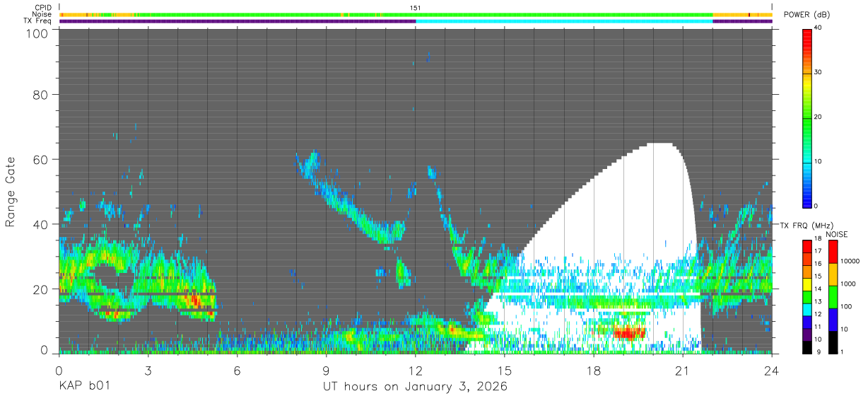Click the red high-power patch near hour 19

tap(628, 332)
